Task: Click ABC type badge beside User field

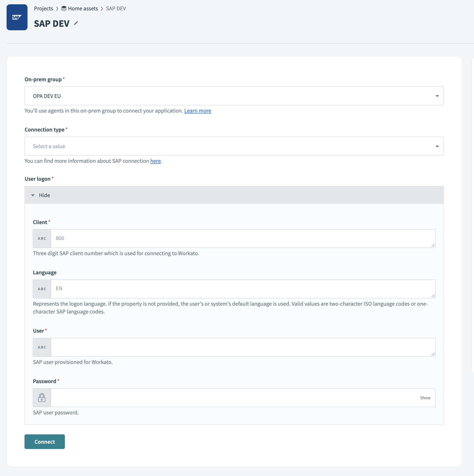Action: pyautogui.click(x=42, y=347)
